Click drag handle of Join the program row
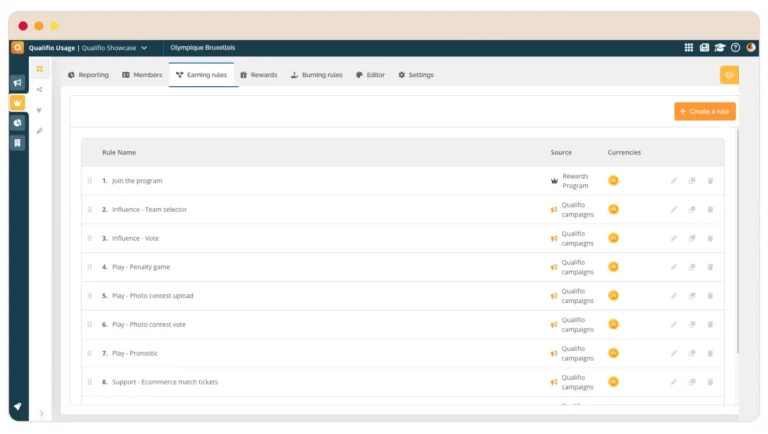This screenshot has width=768, height=434. [x=90, y=181]
